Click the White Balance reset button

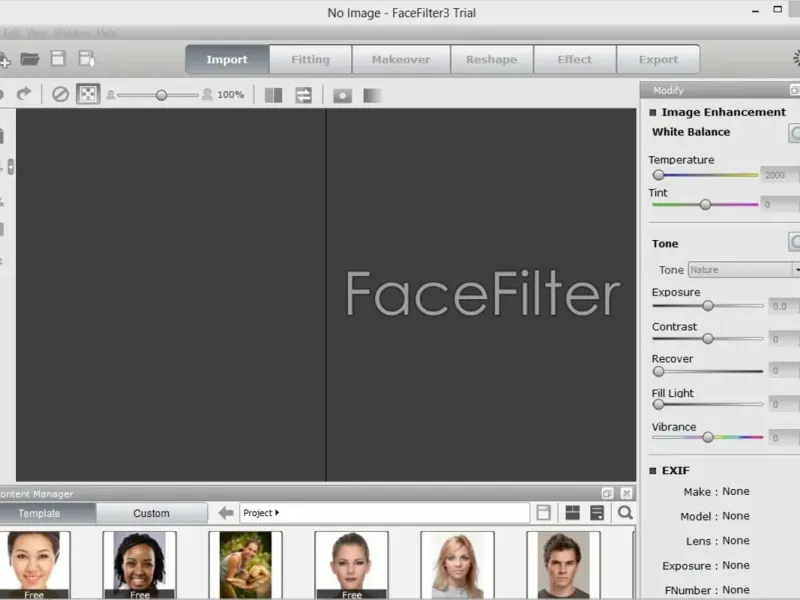tap(794, 133)
